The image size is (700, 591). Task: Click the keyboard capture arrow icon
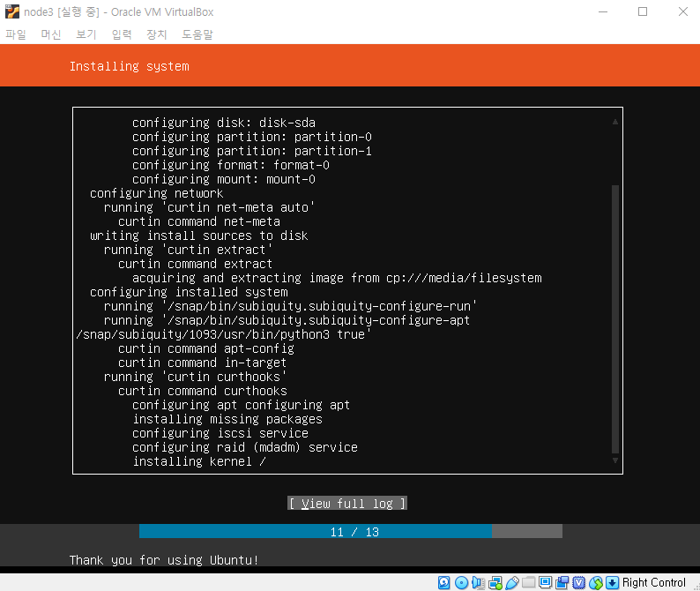(613, 582)
